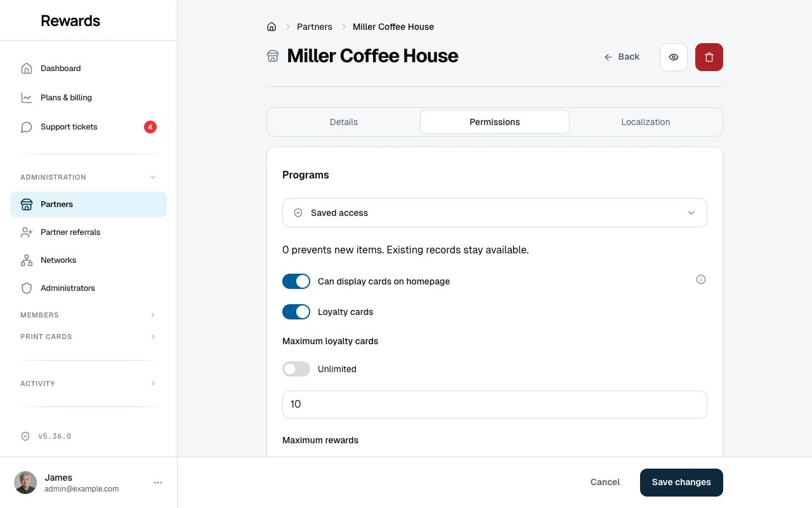Open Partner referrals page
The height and width of the screenshot is (508, 812).
tap(88, 232)
